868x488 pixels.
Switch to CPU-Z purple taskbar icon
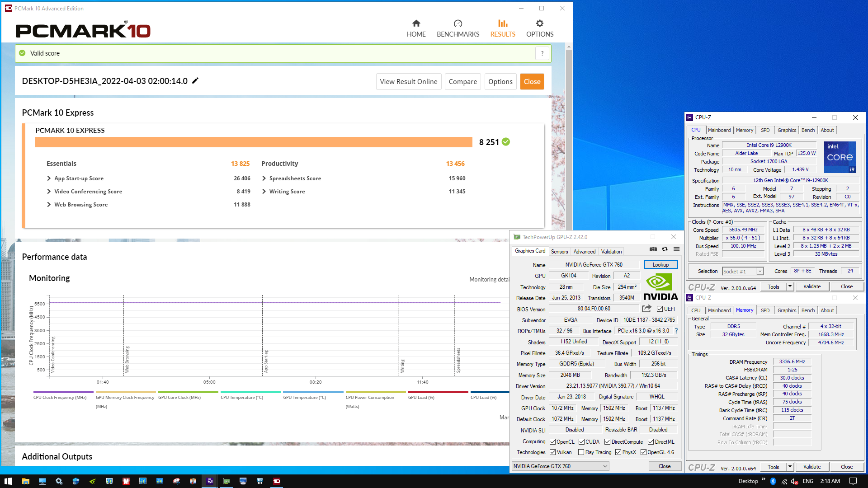pyautogui.click(x=210, y=481)
